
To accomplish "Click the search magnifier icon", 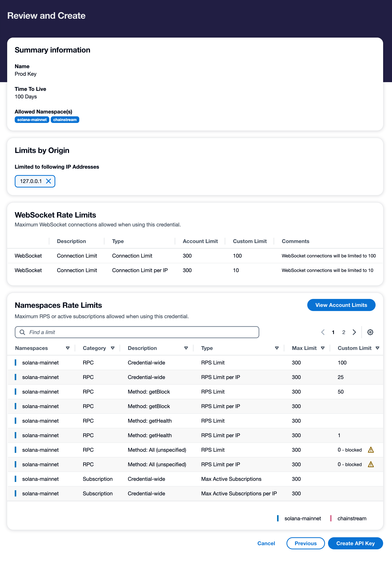I will 22,332.
